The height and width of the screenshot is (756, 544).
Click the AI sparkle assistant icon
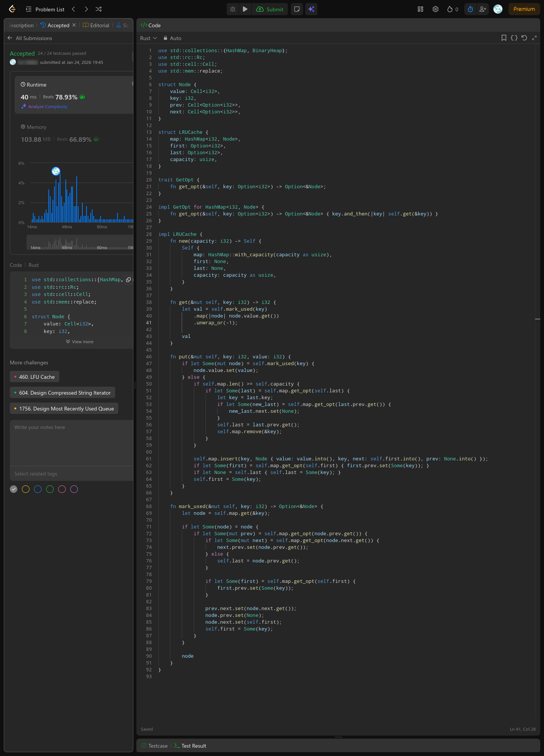pos(311,9)
